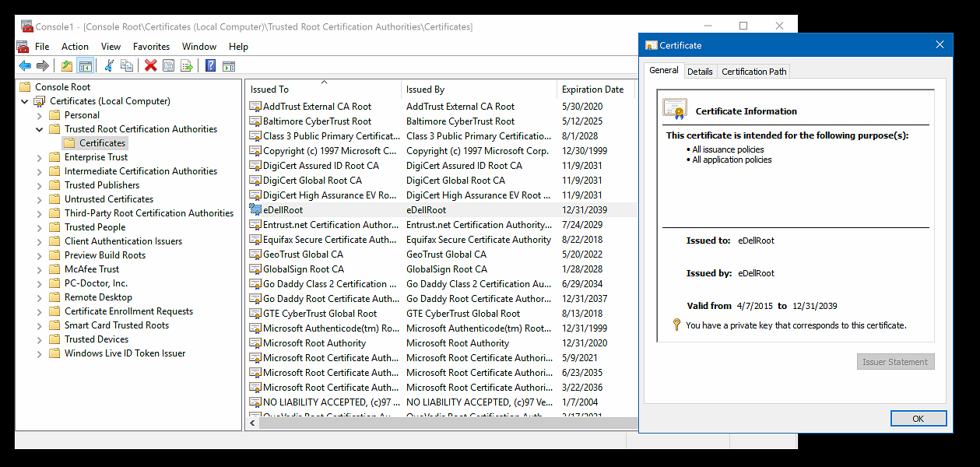
Task: Switch to the Certification Path tab
Action: point(753,72)
